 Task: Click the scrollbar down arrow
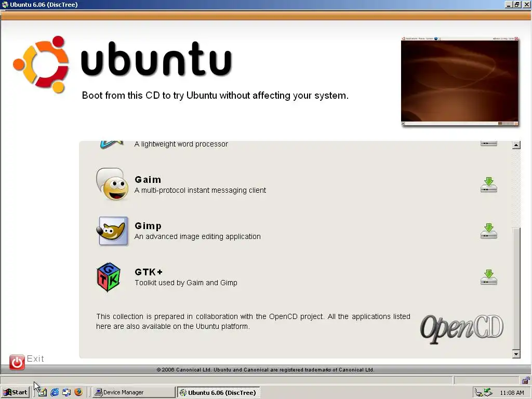[x=516, y=354]
